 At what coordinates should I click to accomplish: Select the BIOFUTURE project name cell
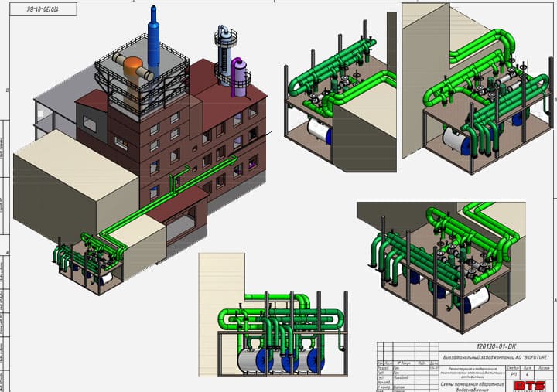(496, 357)
